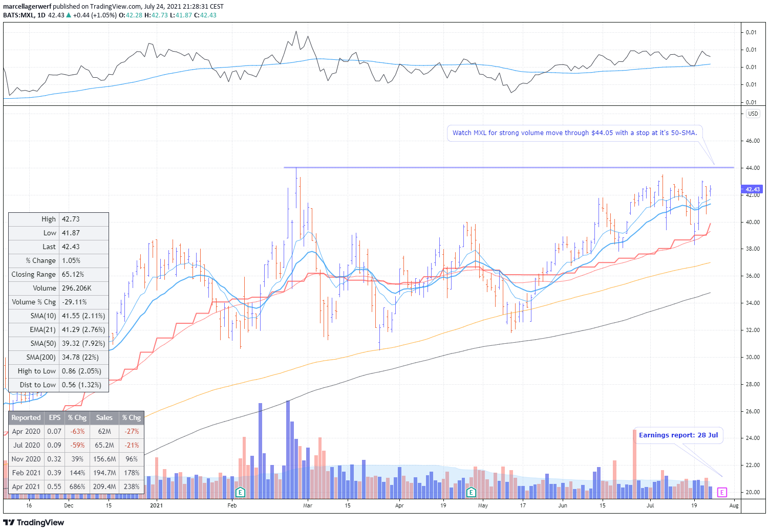Image resolution: width=769 pixels, height=532 pixels.
Task: Click the SMA(10) 41.55 value
Action: pyautogui.click(x=83, y=316)
